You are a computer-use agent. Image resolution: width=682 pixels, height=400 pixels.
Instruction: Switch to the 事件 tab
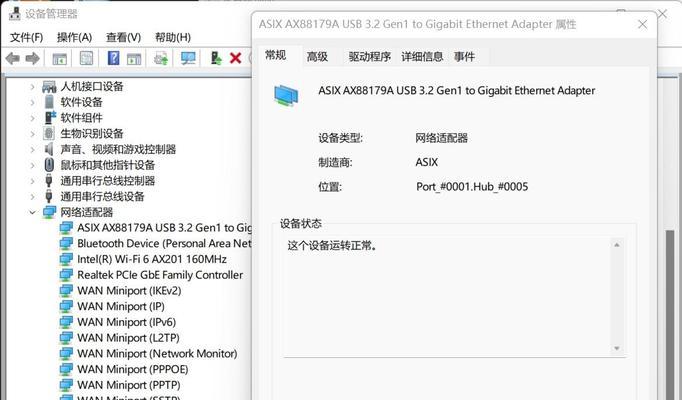[x=465, y=57]
